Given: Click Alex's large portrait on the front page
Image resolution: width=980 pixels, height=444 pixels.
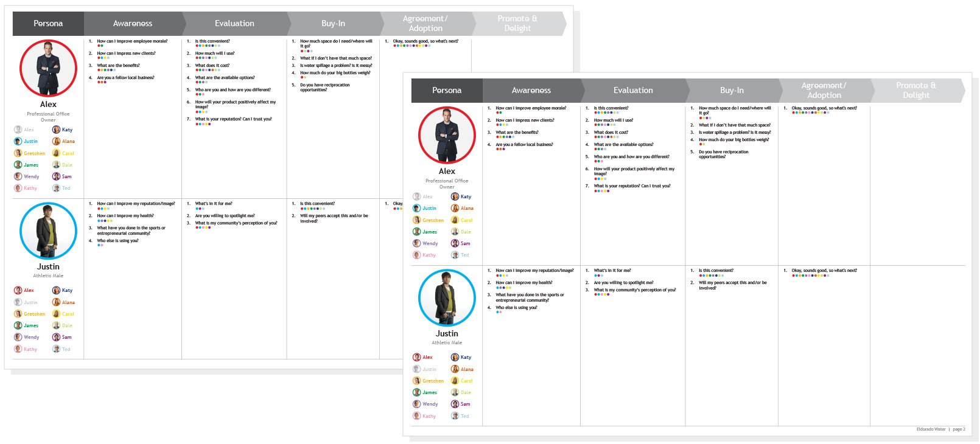Looking at the screenshot, I should coord(447,135).
